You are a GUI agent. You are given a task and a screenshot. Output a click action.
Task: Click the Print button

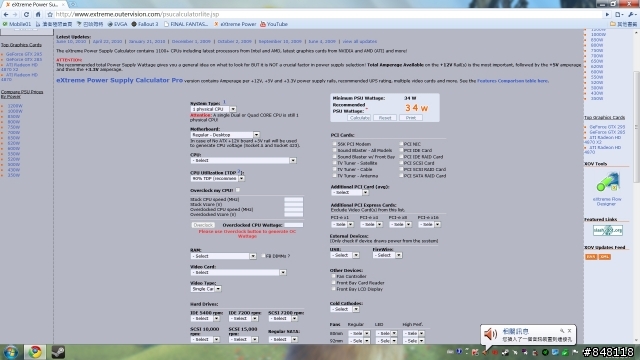click(411, 118)
